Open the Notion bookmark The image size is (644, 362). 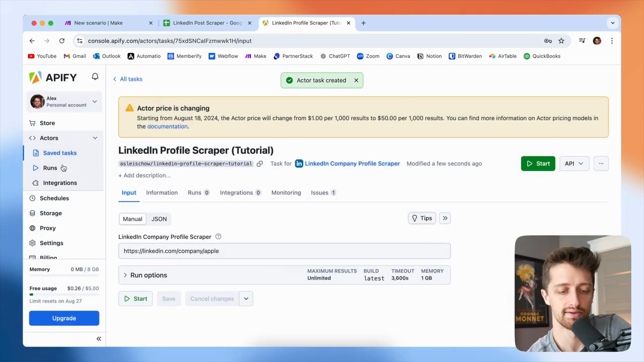[429, 56]
